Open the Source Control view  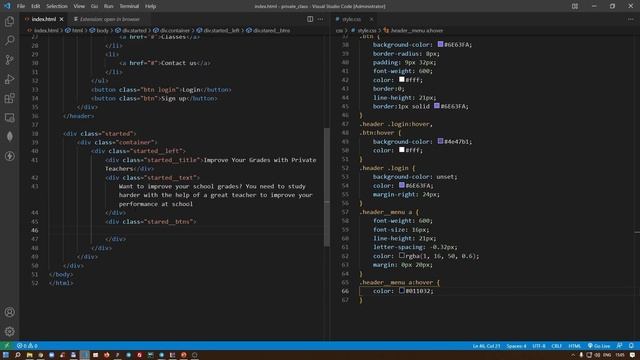pos(9,60)
